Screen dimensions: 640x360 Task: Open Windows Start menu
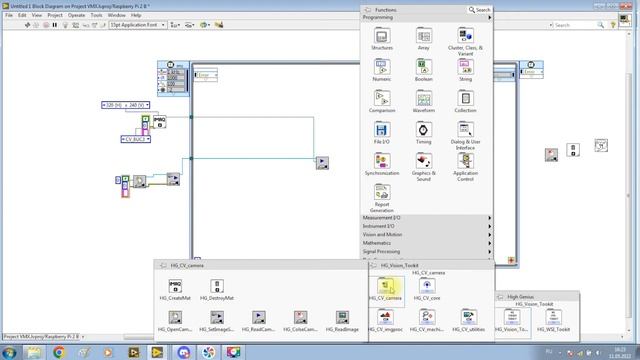[x=9, y=352]
